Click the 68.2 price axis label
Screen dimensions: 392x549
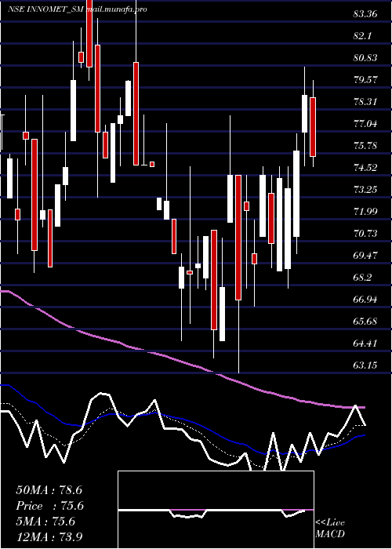(362, 278)
